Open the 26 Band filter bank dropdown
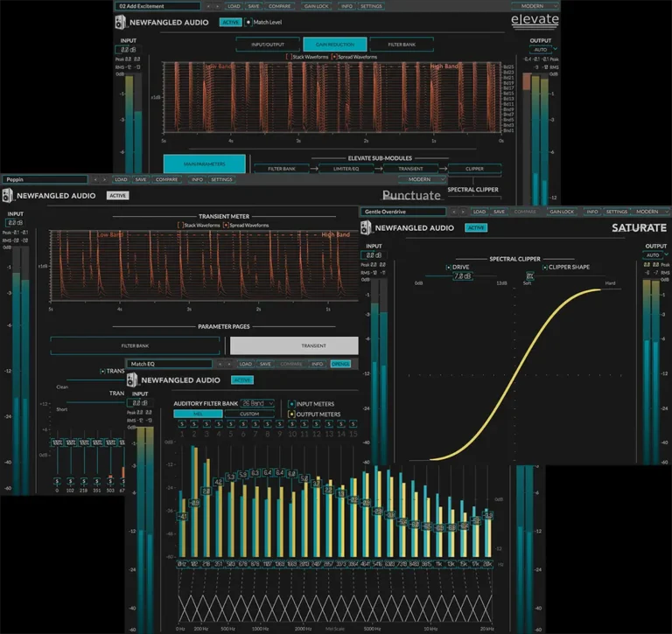672x634 pixels. click(x=257, y=403)
